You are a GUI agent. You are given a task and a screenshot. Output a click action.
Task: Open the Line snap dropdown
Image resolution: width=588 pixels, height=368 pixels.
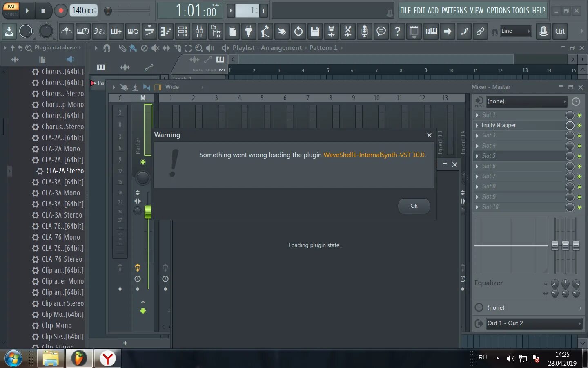tap(516, 31)
